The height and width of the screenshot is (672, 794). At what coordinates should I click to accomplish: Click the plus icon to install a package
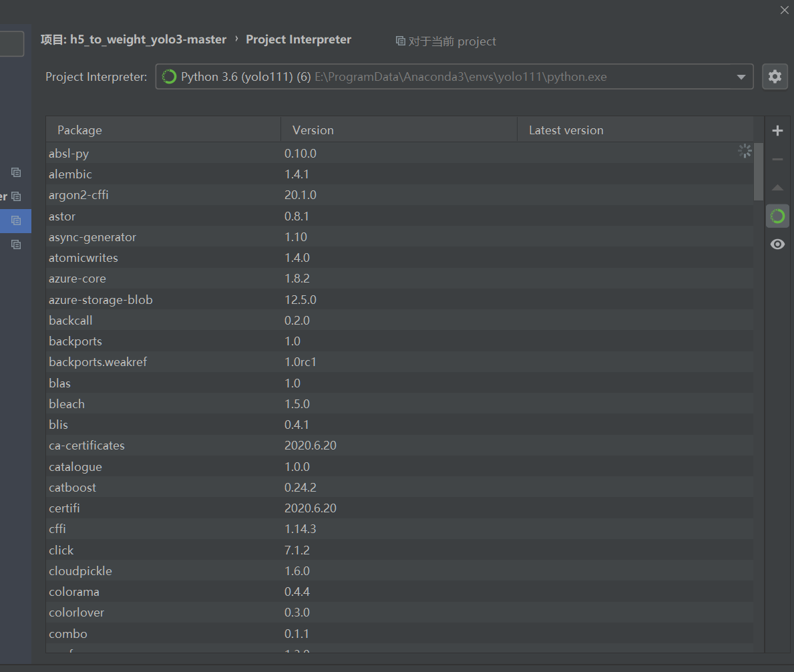pyautogui.click(x=777, y=131)
